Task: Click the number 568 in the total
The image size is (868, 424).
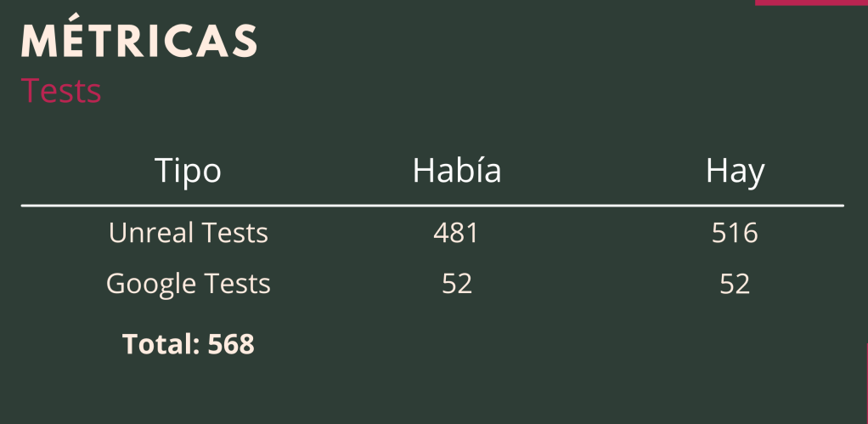Action: 231,344
